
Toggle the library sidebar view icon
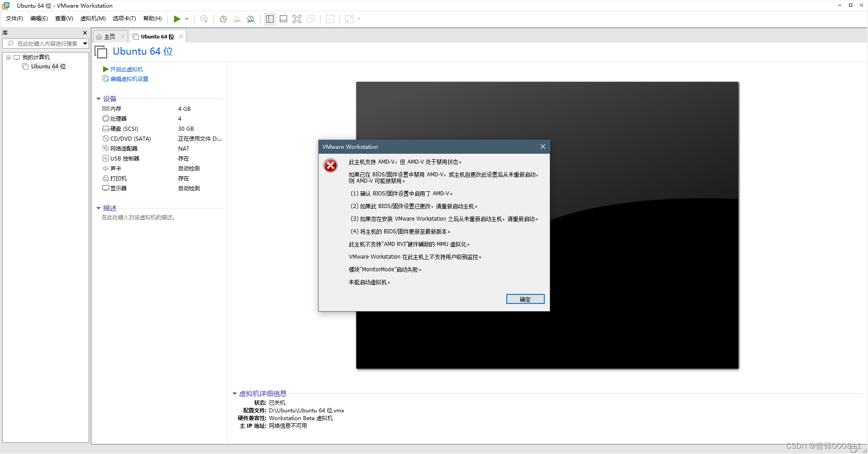click(270, 19)
